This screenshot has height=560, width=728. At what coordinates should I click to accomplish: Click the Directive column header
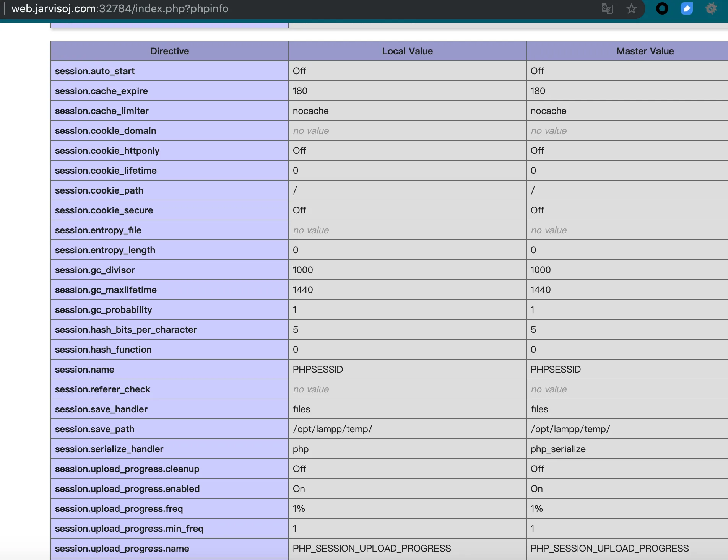(x=169, y=51)
